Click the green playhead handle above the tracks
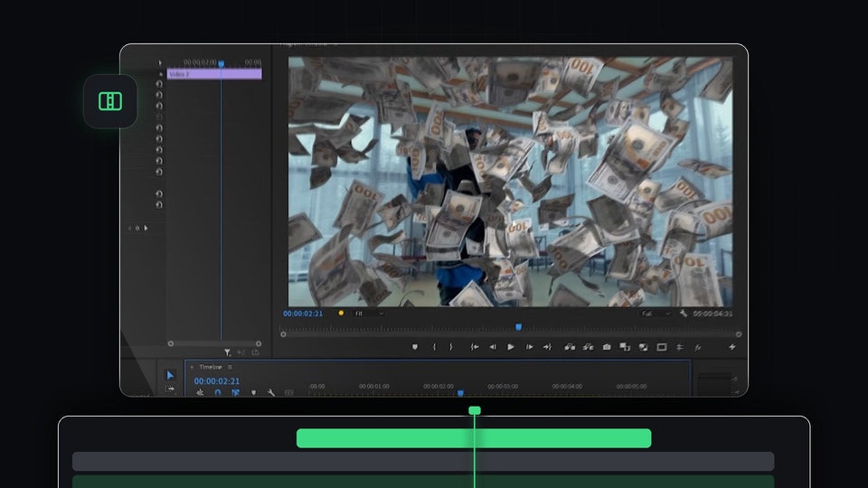868x488 pixels. (x=475, y=410)
